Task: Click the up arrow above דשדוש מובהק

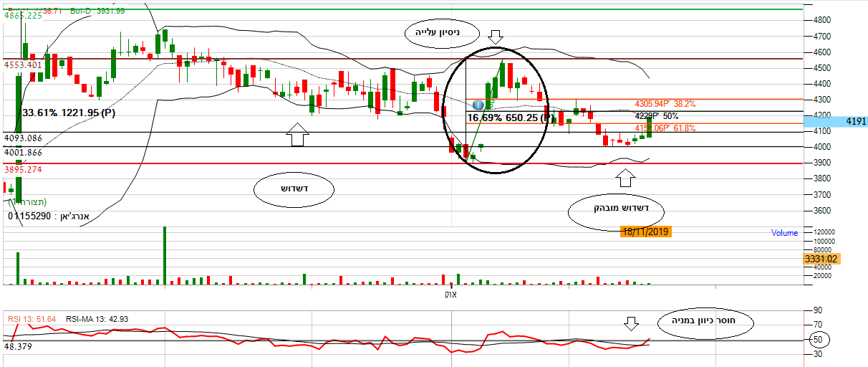Action: tap(625, 174)
